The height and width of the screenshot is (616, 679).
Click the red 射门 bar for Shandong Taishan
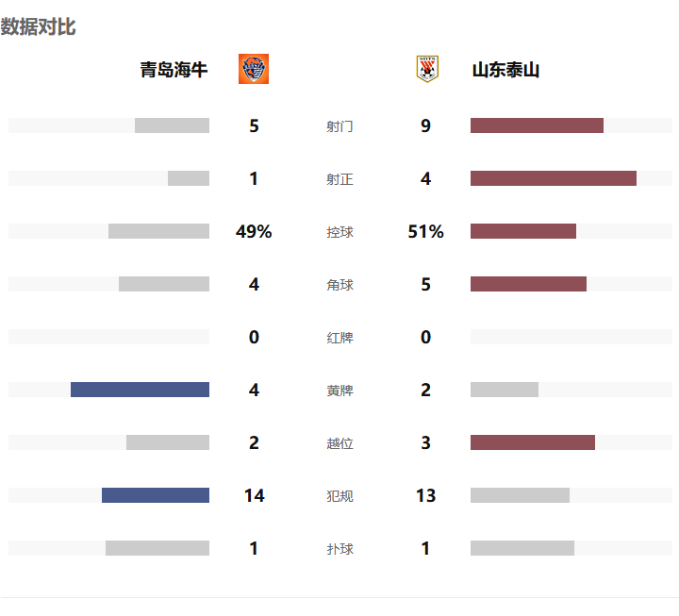pos(537,125)
